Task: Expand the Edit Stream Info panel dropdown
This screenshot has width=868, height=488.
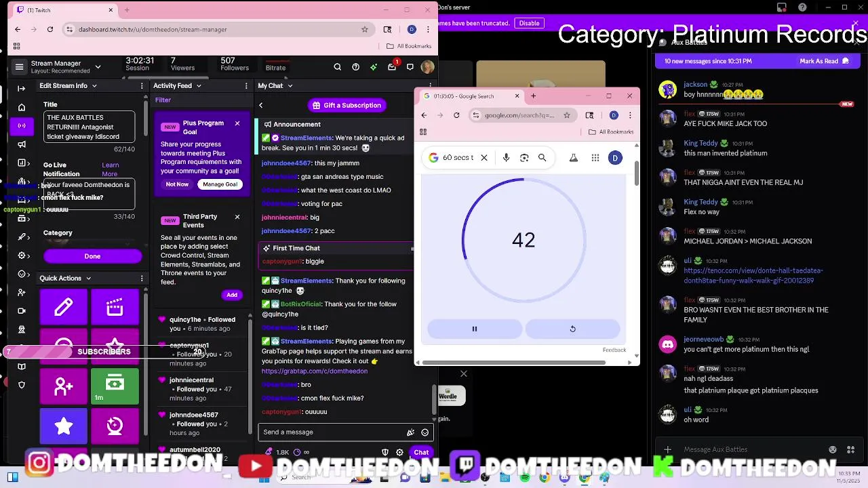Action: point(94,86)
